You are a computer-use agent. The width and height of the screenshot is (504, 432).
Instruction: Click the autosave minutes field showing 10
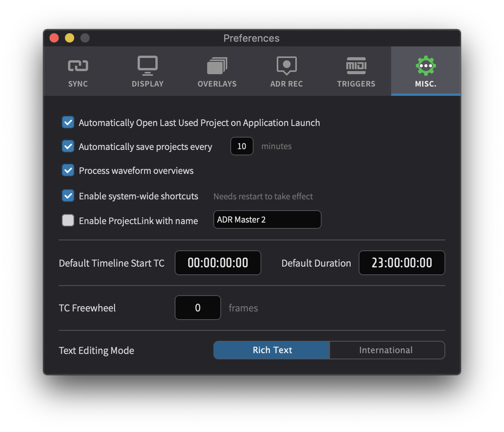[x=242, y=146]
